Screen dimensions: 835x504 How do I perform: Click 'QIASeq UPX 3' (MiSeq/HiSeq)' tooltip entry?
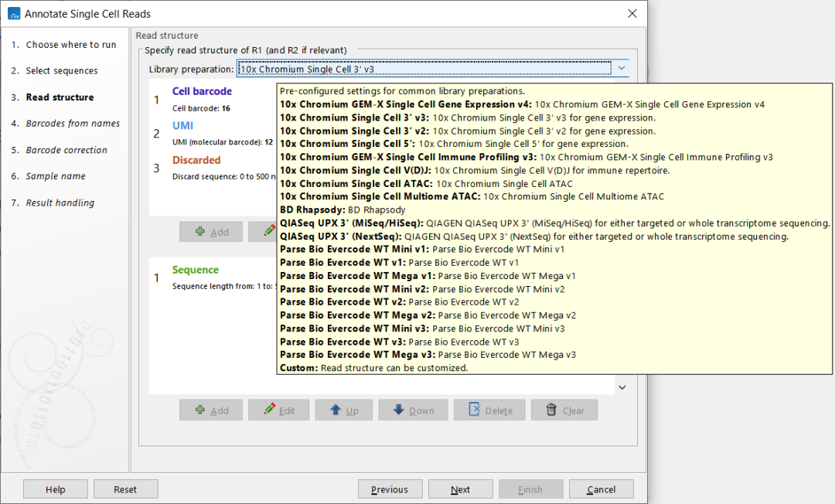554,223
